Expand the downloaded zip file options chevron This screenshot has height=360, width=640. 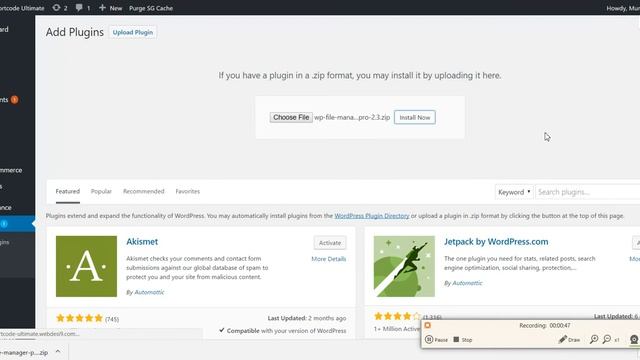(x=58, y=351)
